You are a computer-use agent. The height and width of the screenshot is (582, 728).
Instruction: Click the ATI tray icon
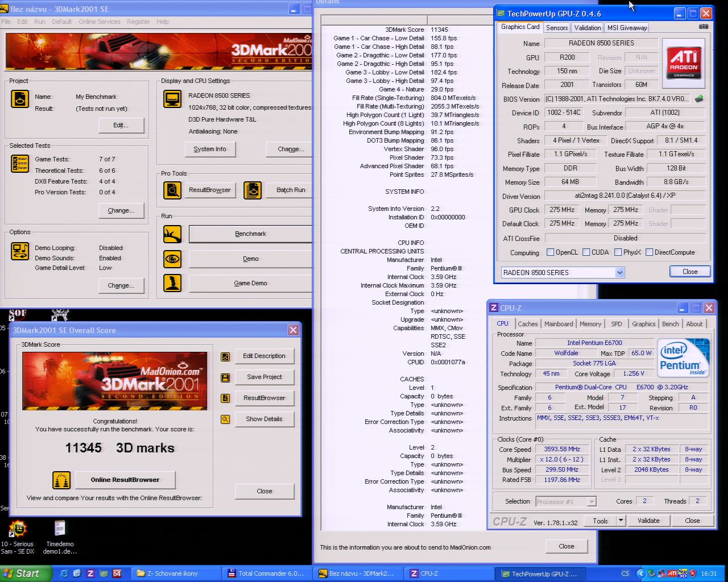click(672, 573)
